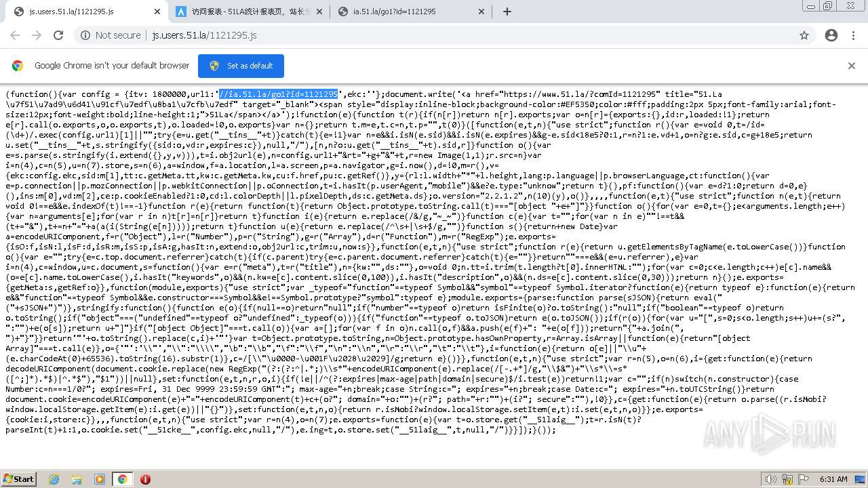
Task: Bookmark this page with the star
Action: click(804, 35)
